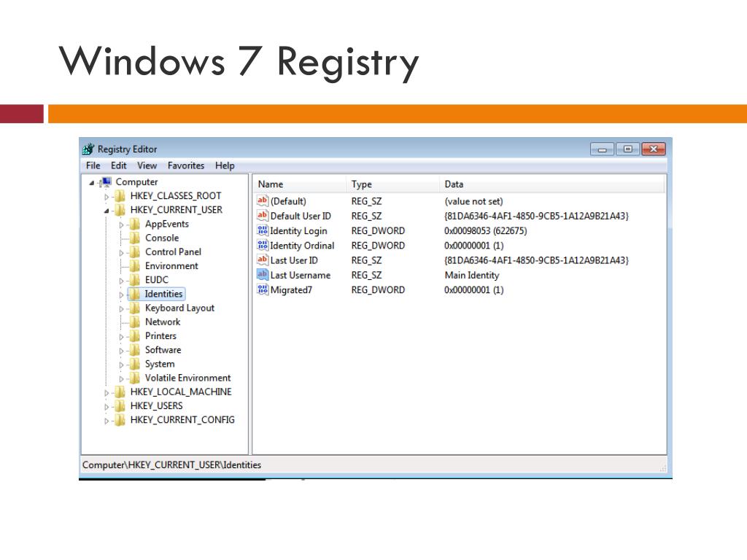Click the Printers folder icon

pyautogui.click(x=135, y=335)
